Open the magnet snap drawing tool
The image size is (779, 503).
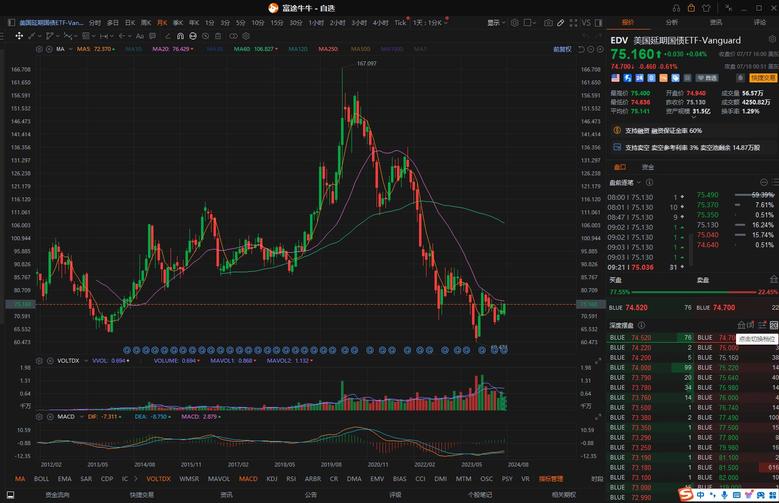click(x=180, y=36)
